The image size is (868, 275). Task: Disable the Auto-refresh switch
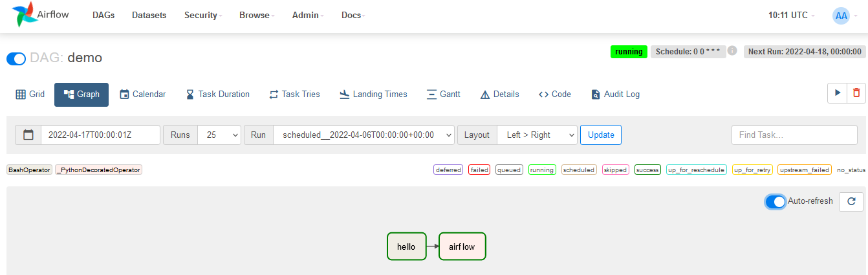775,202
